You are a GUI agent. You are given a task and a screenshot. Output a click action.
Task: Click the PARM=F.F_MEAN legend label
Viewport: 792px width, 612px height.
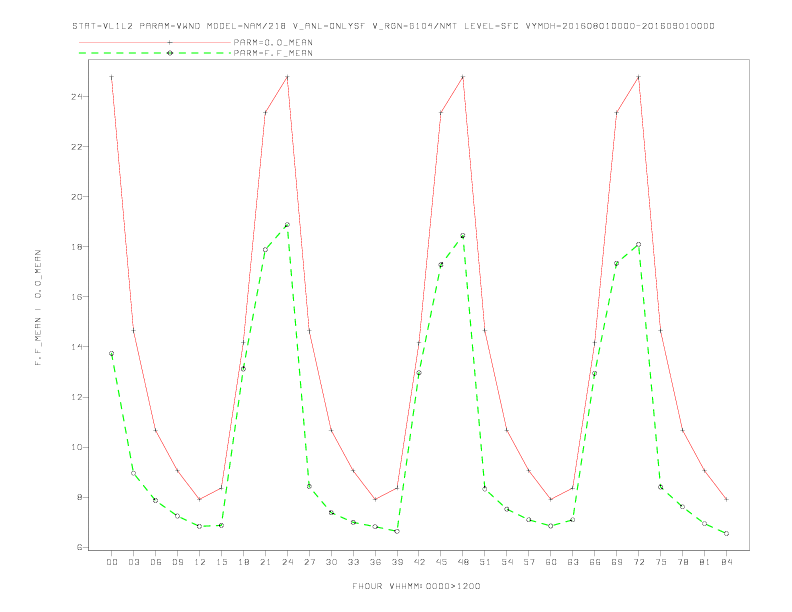coord(273,53)
